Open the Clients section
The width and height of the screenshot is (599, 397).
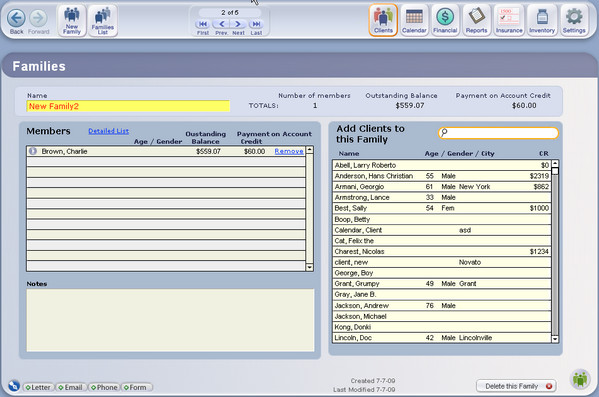[383, 20]
